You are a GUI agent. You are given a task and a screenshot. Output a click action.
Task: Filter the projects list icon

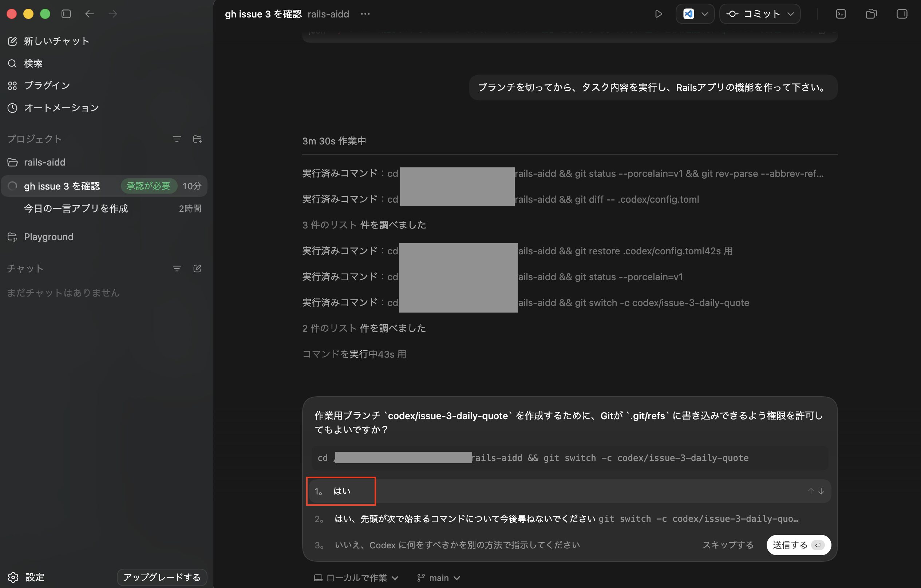177,139
